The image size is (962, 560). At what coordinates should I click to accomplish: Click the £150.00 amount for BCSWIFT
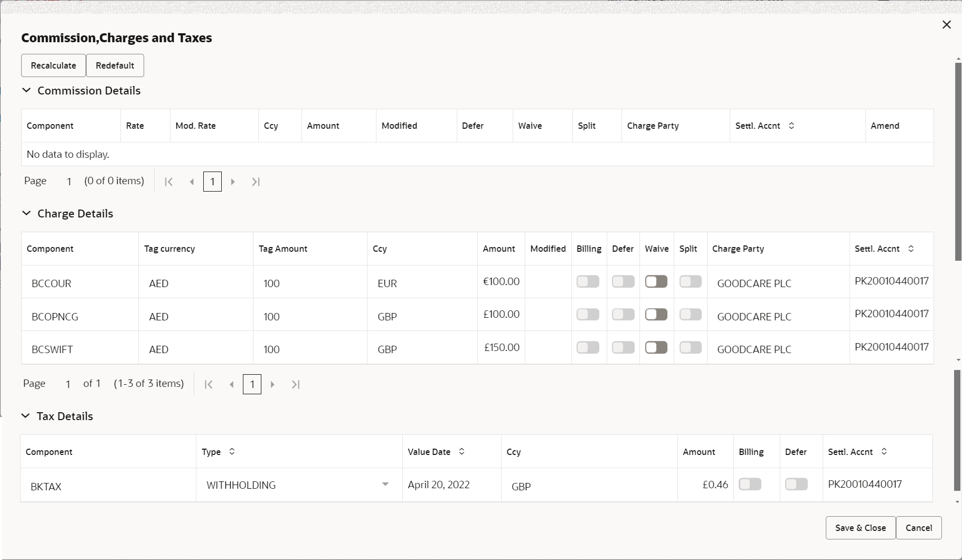pos(502,347)
